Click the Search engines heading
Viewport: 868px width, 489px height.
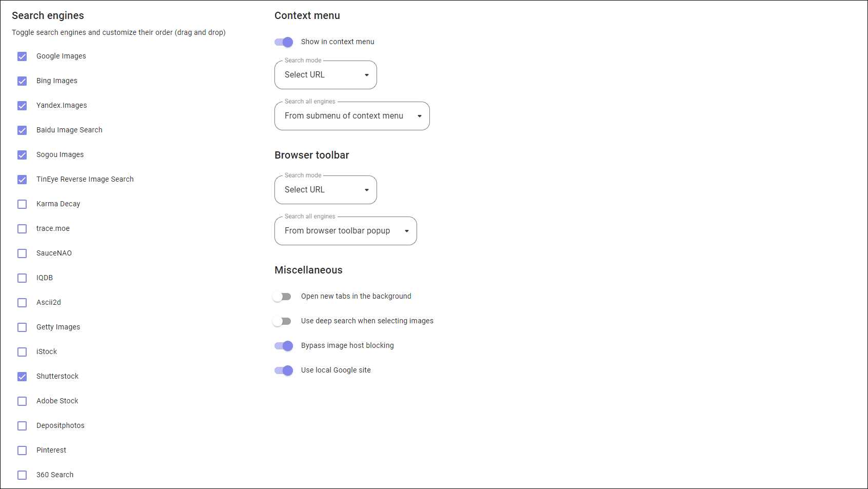pyautogui.click(x=48, y=15)
